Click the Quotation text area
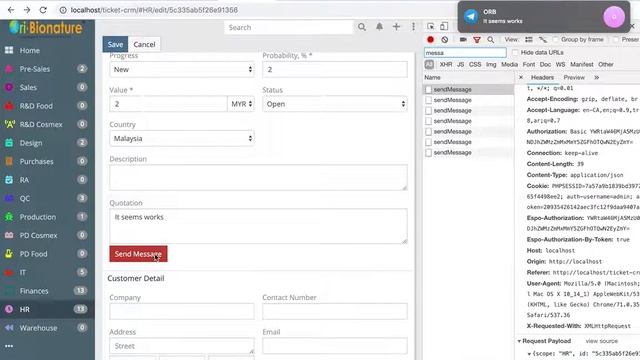Image resolution: width=640 pixels, height=360 pixels. [258, 226]
